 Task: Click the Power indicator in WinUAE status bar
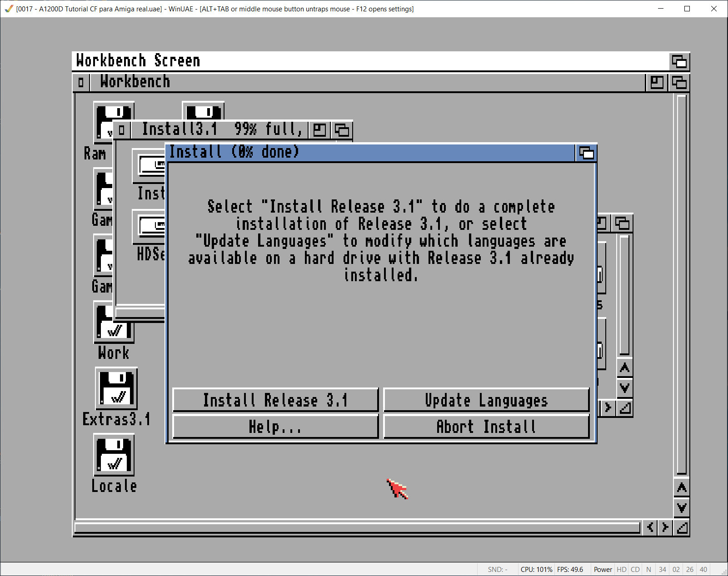[603, 570]
